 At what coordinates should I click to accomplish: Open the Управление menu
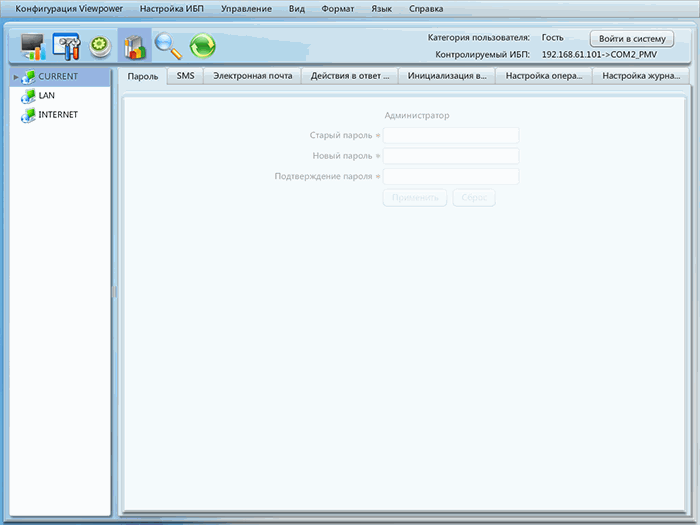(x=246, y=9)
